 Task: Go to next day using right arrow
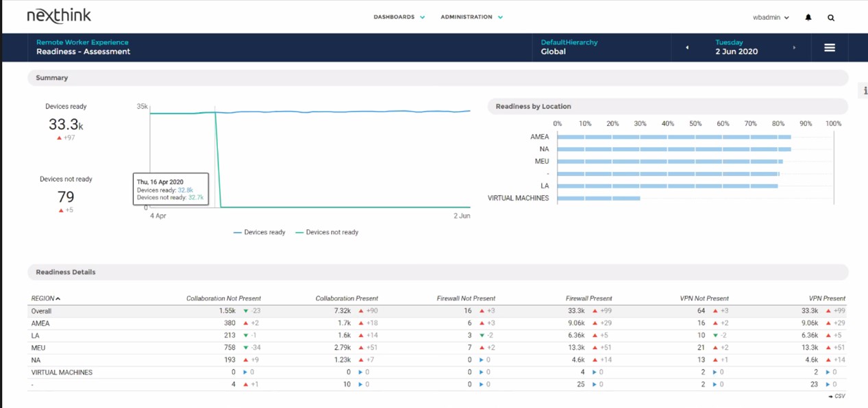[x=794, y=48]
